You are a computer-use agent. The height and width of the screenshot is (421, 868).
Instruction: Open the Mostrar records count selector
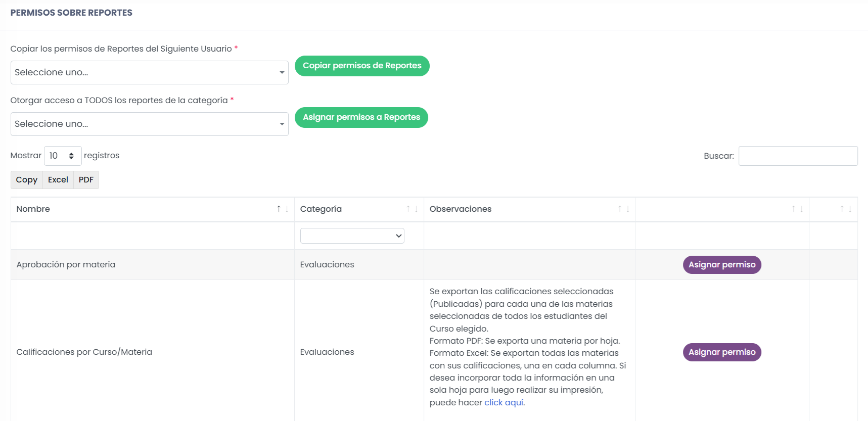click(x=63, y=156)
